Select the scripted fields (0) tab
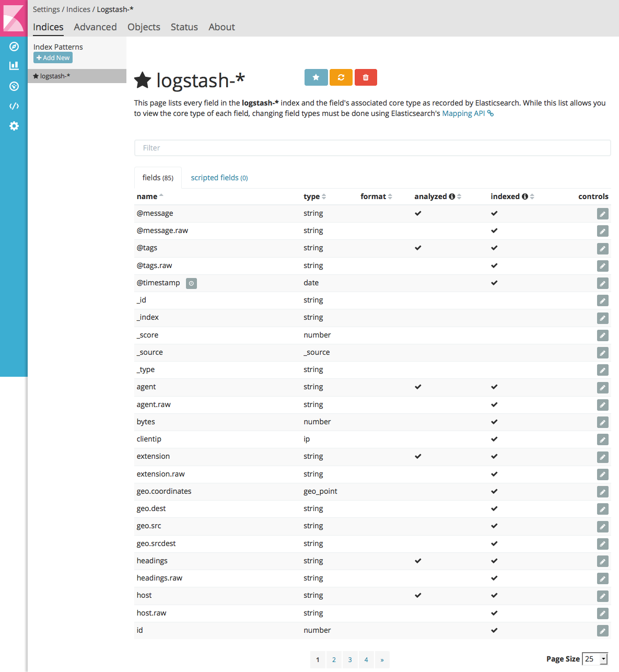The image size is (619, 672). 219,178
